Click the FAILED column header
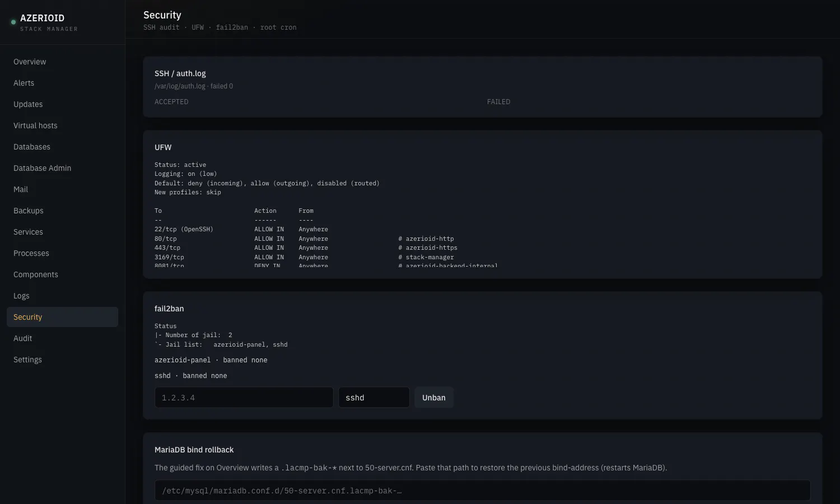This screenshot has width=840, height=504. tap(498, 102)
